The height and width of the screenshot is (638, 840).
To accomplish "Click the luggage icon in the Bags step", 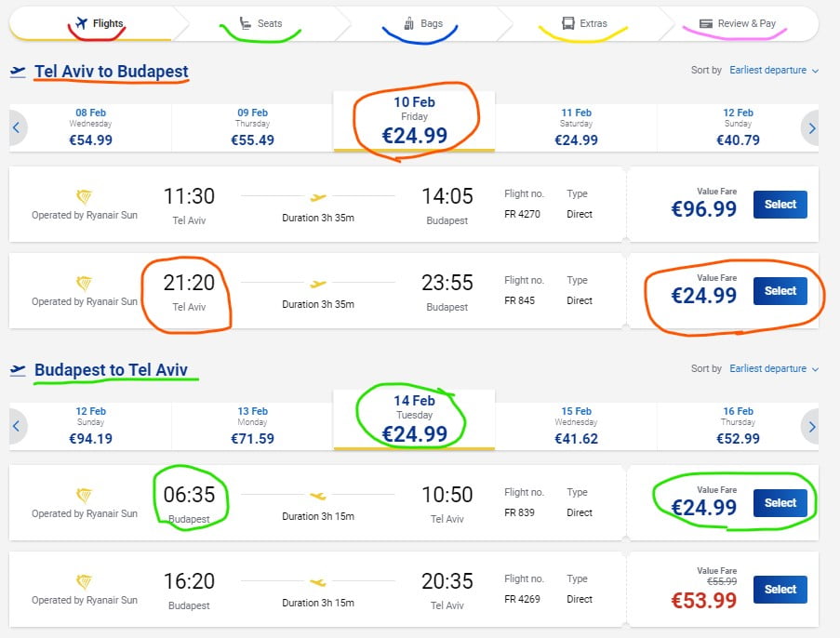I will coord(409,23).
